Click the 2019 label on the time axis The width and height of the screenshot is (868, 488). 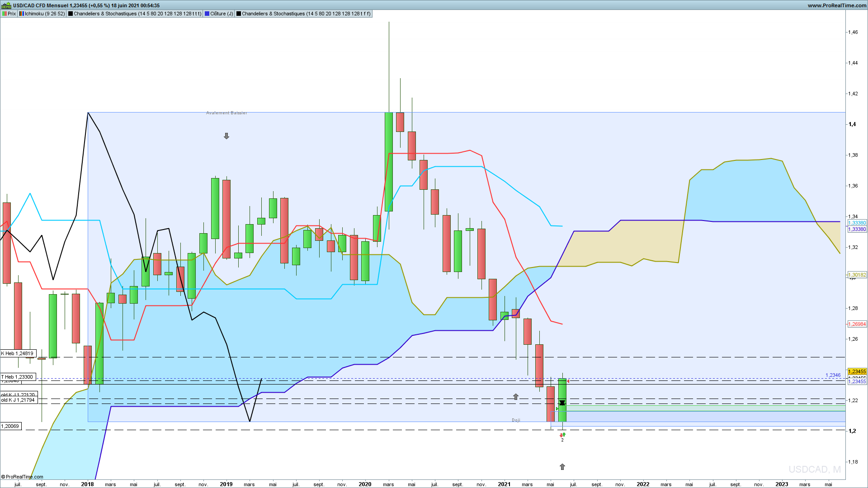(x=226, y=484)
